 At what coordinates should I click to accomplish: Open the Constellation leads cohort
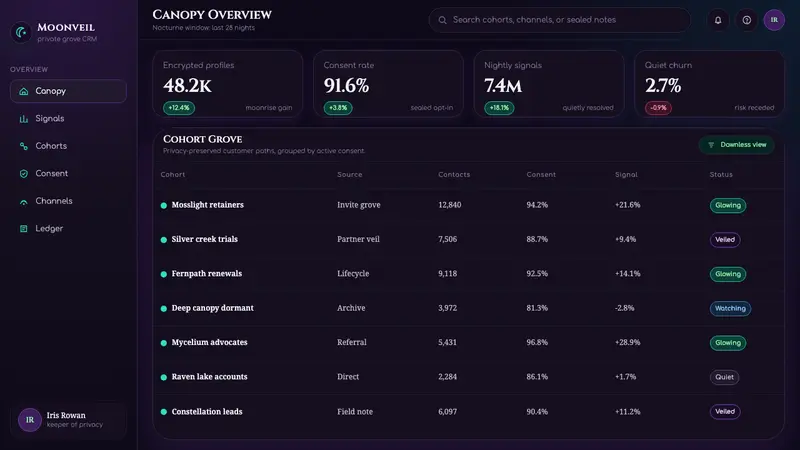(x=207, y=411)
